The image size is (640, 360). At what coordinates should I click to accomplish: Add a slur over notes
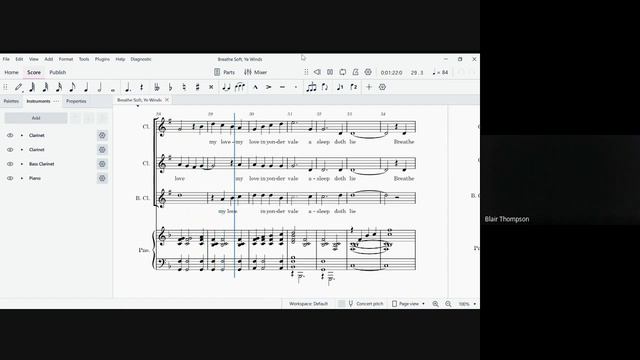click(x=240, y=87)
